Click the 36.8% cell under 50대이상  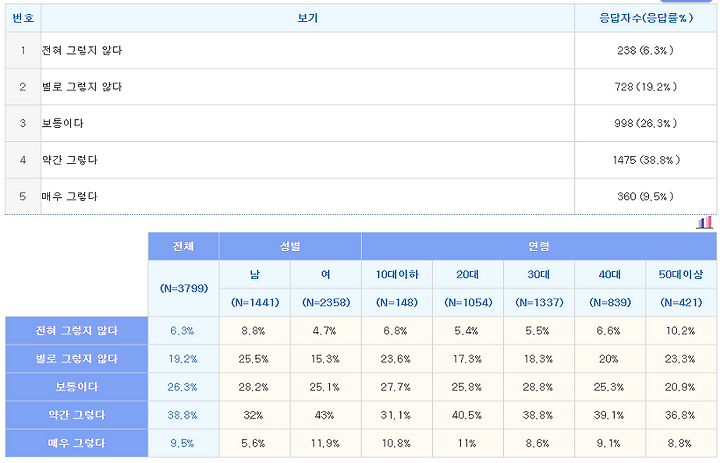click(x=680, y=415)
